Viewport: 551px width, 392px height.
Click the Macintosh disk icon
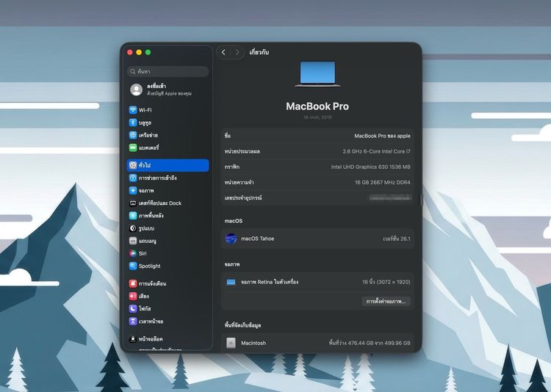point(231,343)
